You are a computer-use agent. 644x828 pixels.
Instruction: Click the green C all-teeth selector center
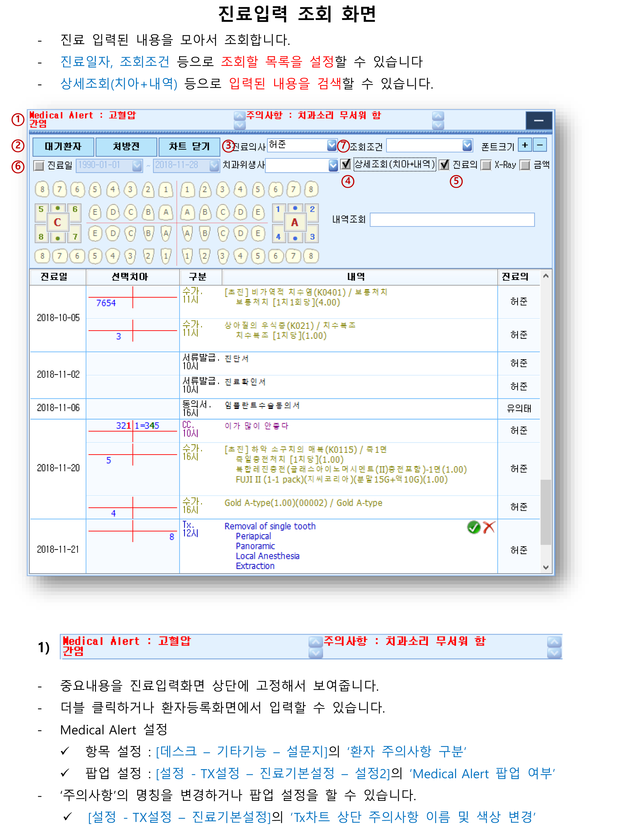pos(58,222)
